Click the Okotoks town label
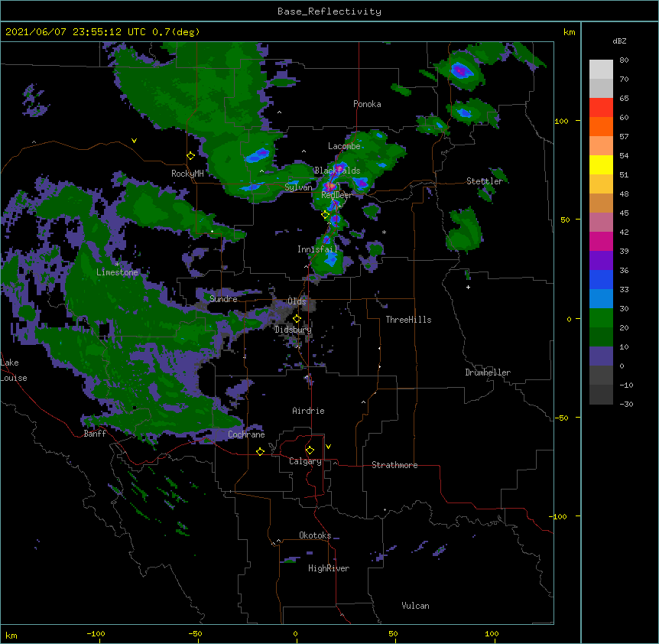 pos(315,535)
